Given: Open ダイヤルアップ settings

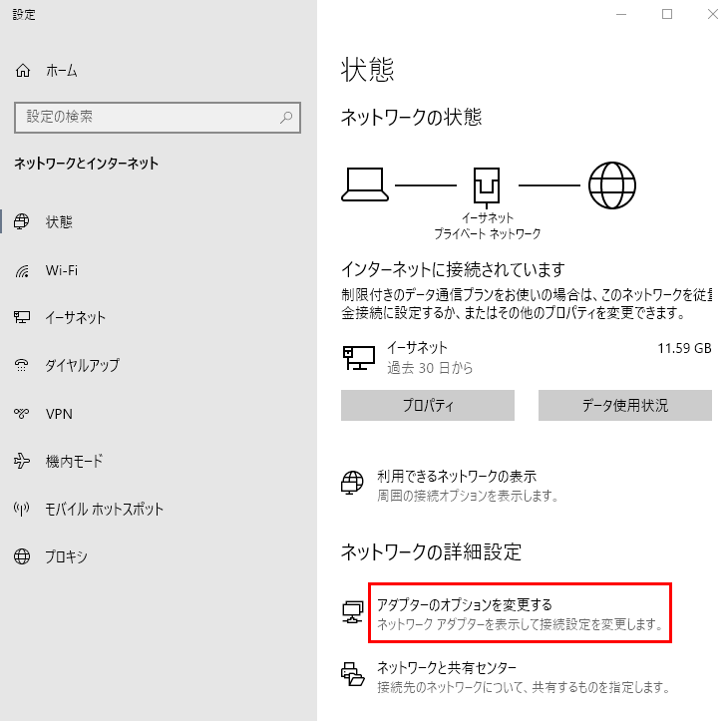Looking at the screenshot, I should tap(82, 365).
